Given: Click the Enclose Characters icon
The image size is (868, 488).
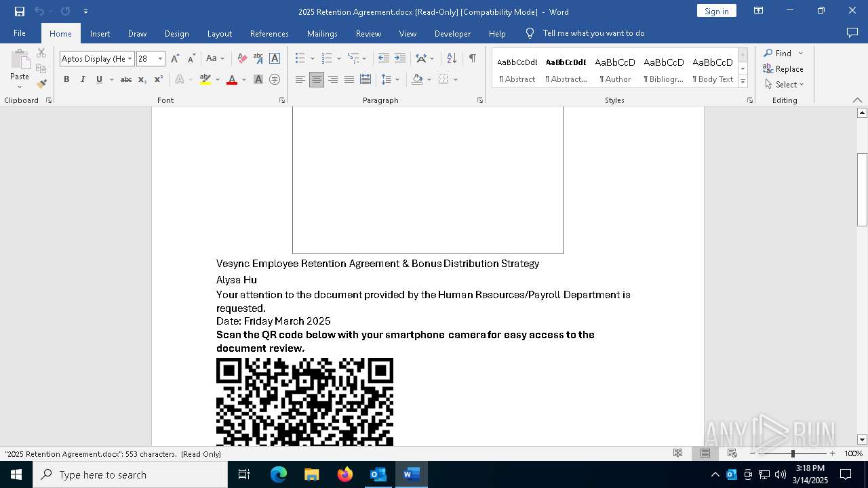Looking at the screenshot, I should pos(275,79).
